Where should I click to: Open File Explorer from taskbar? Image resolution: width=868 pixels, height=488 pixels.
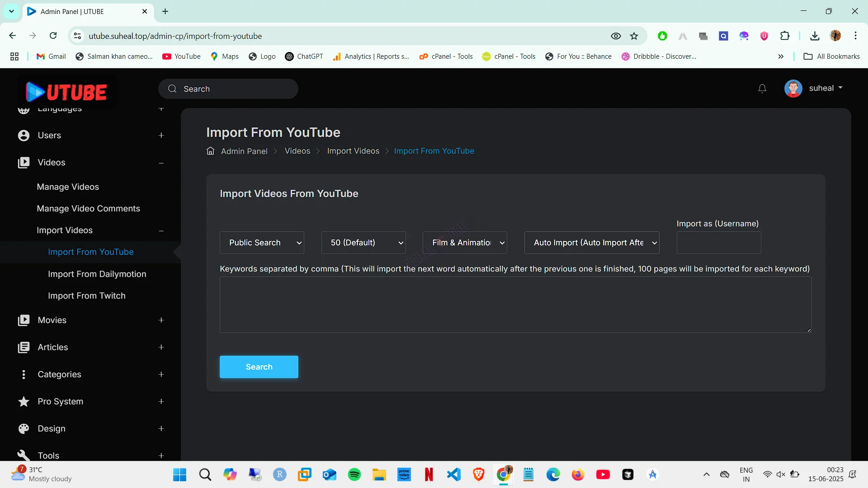pos(379,474)
